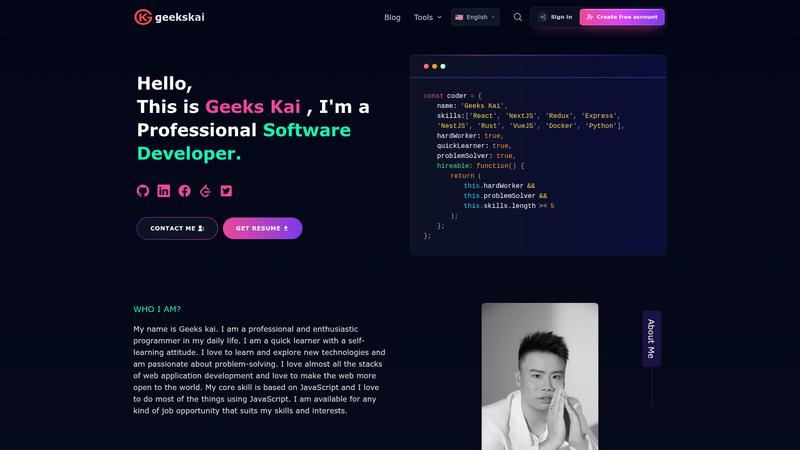
Task: Click the About Me vertical tab
Action: click(x=652, y=339)
